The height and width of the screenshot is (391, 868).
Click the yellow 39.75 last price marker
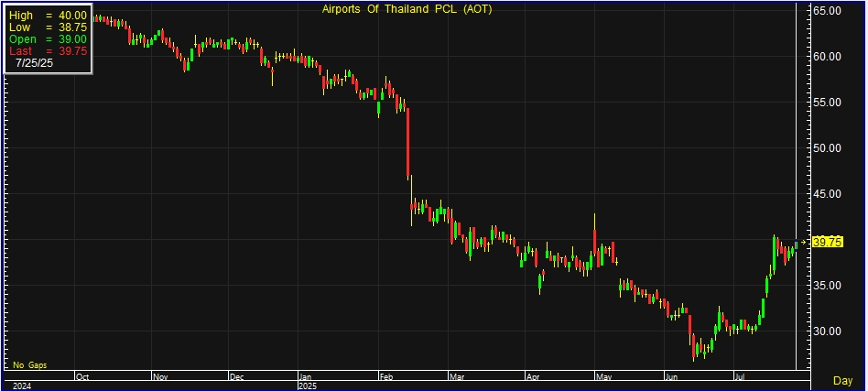[x=827, y=242]
